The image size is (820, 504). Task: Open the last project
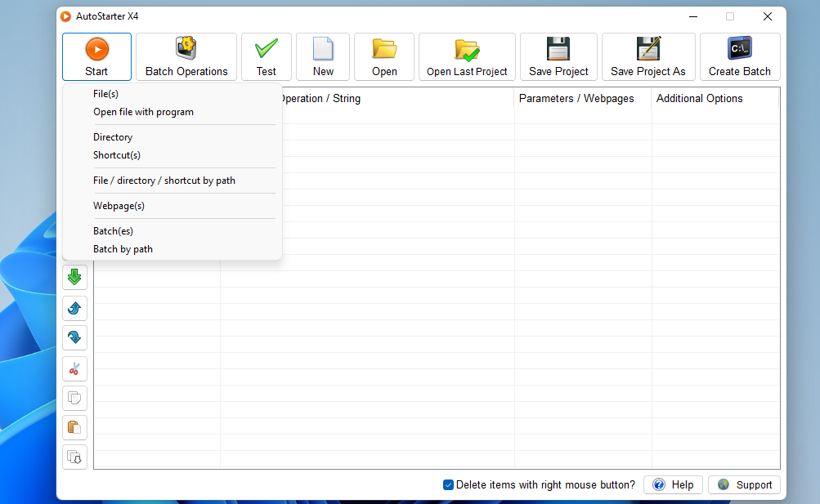(x=466, y=56)
